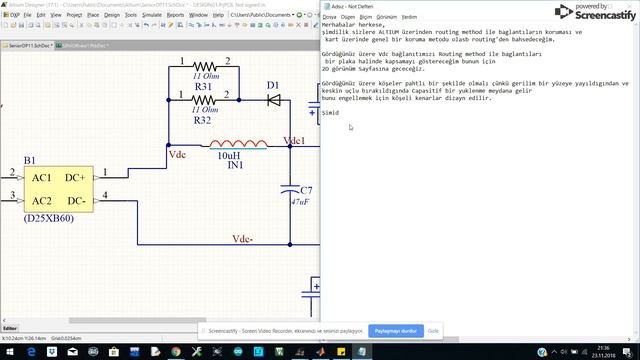Image resolution: width=640 pixels, height=360 pixels.
Task: Click the Paste toolbar icon
Action: pos(97,25)
